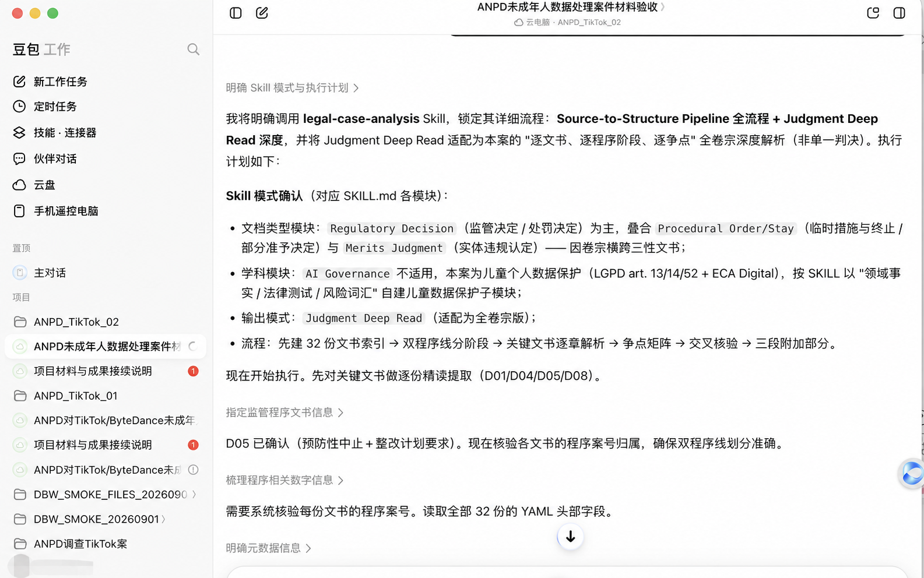Click the 豆包 工作 logo
Screen dimensions: 924x578
[41, 50]
